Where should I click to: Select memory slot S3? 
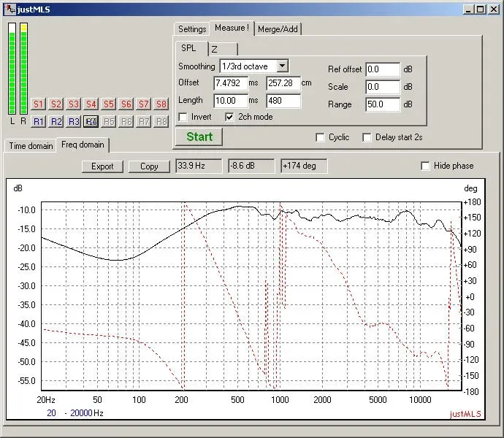click(x=74, y=104)
